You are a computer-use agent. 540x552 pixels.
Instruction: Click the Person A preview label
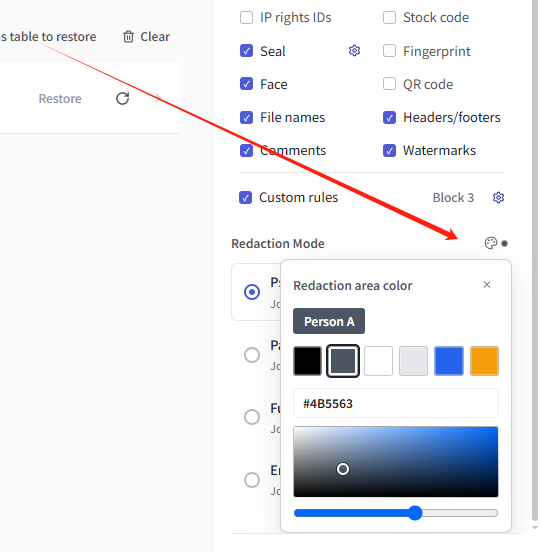[329, 321]
